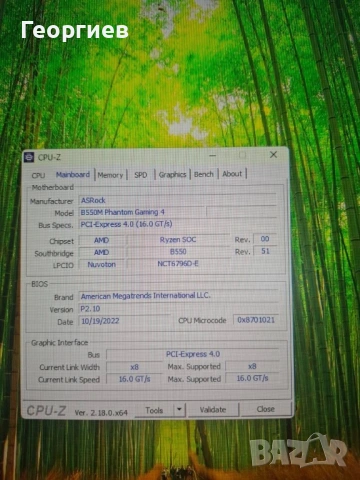
Task: Click the Current Link Speed 16.0 GT/s value
Action: pyautogui.click(x=134, y=379)
